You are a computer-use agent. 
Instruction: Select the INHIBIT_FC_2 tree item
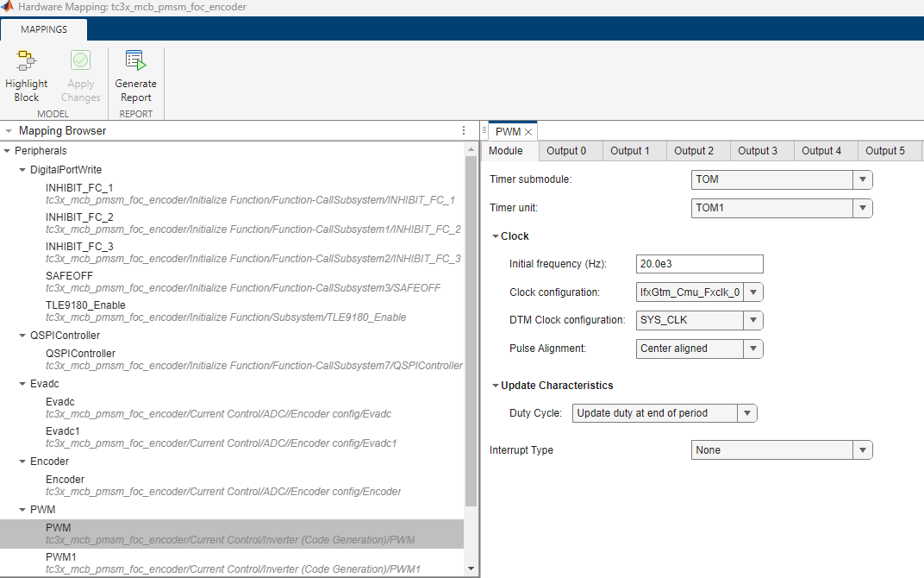point(232,223)
